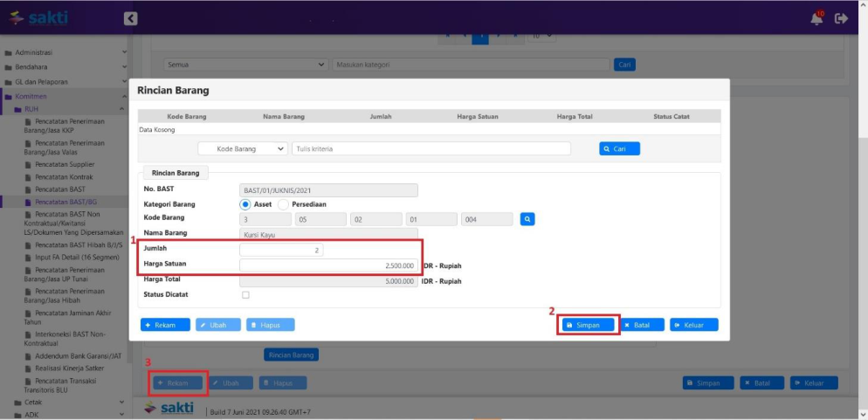
Task: Toggle the Status Dicatat checkbox
Action: (245, 295)
